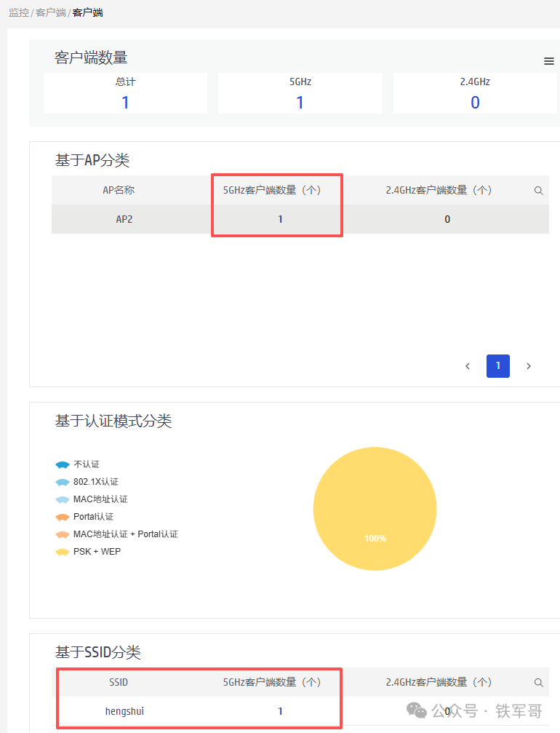Toggle Portal认证 legend entry

click(x=84, y=517)
